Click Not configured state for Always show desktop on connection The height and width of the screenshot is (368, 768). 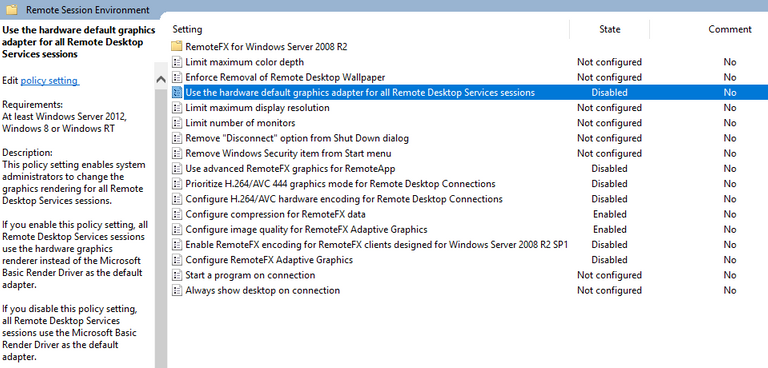[609, 290]
